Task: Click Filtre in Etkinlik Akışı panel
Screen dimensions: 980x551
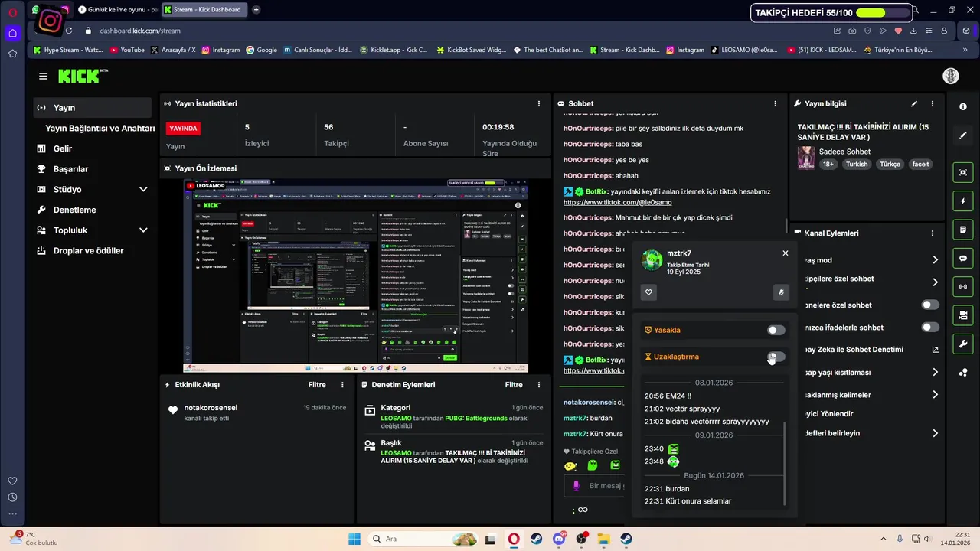Action: 317,385
